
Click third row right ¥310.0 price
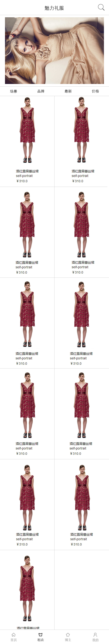tap(76, 363)
